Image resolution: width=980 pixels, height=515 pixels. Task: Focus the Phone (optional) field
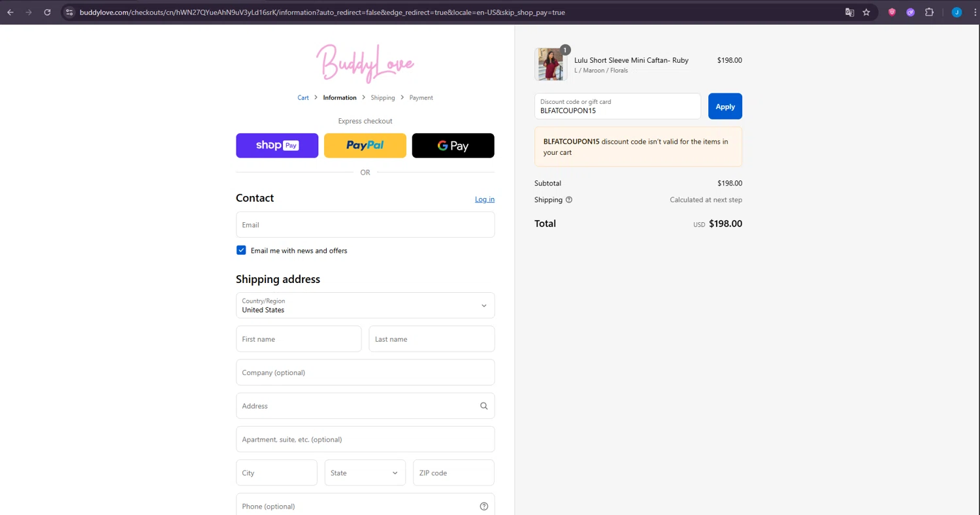tap(365, 507)
